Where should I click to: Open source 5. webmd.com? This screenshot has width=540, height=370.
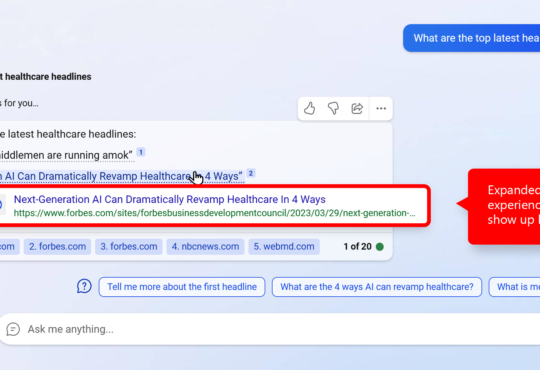point(284,247)
